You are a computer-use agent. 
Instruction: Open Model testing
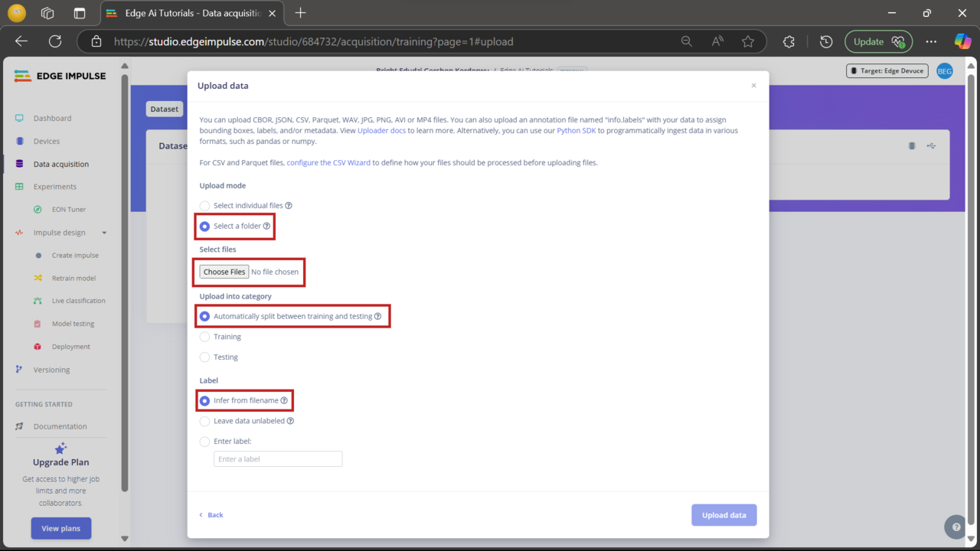pos(73,323)
